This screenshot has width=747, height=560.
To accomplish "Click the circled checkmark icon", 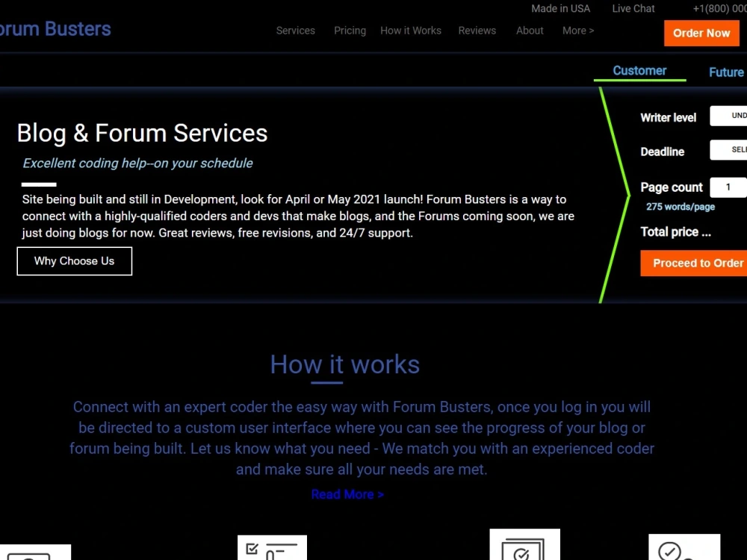I will tap(684, 547).
